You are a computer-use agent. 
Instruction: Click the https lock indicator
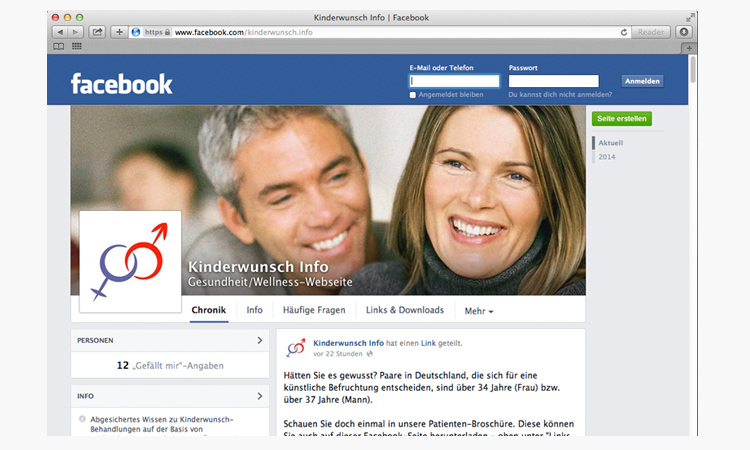[x=157, y=32]
